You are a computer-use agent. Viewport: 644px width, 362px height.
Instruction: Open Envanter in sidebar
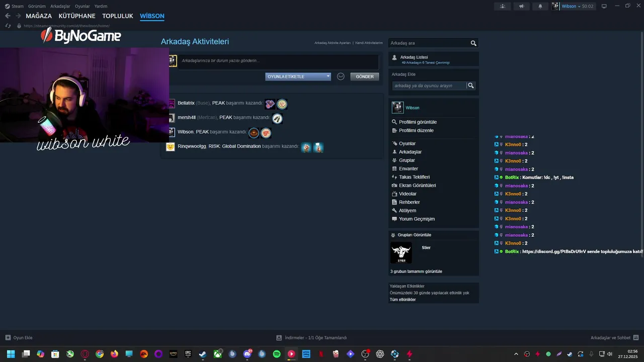409,169
